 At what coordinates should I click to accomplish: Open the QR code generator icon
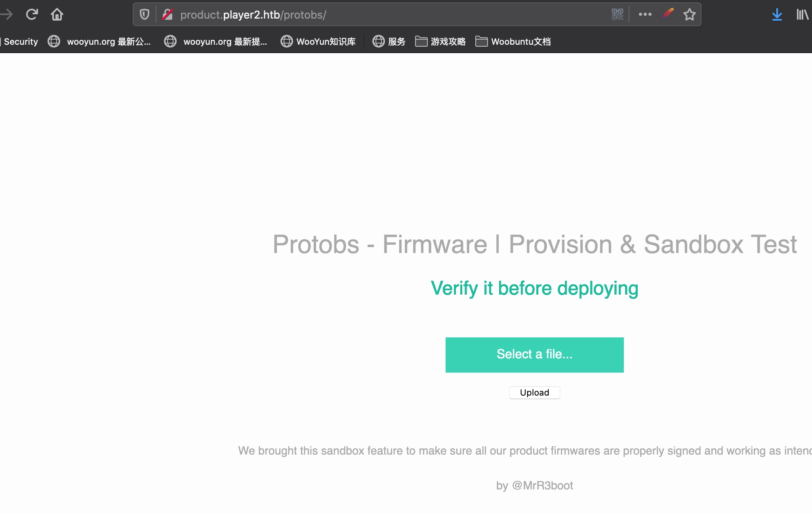click(617, 15)
